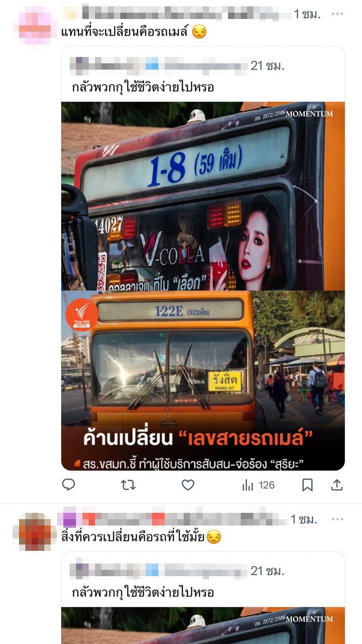This screenshot has width=362, height=644.
Task: Click the 21 ชม. timestamp in the first quote
Action: (267, 66)
